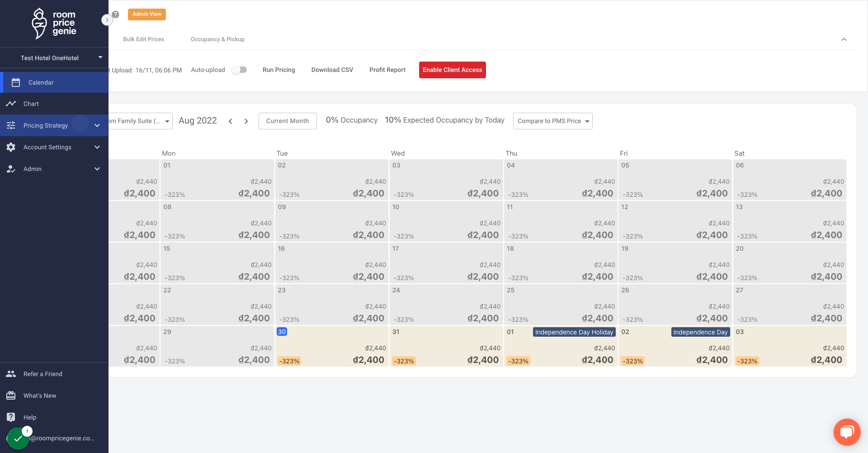The width and height of the screenshot is (868, 453).
Task: Click Download CSV
Action: point(332,70)
